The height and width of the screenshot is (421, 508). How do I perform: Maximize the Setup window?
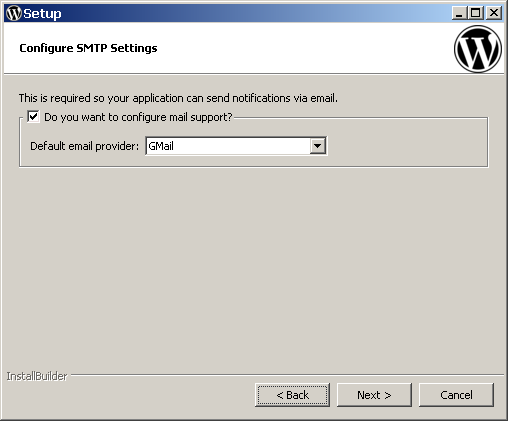click(476, 13)
